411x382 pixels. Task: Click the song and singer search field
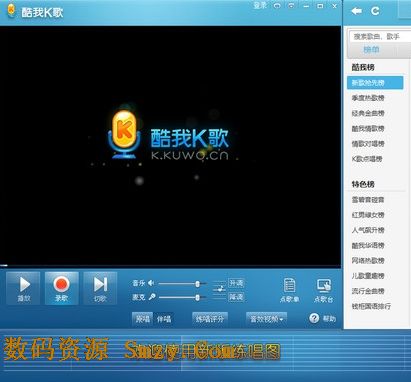(x=380, y=36)
